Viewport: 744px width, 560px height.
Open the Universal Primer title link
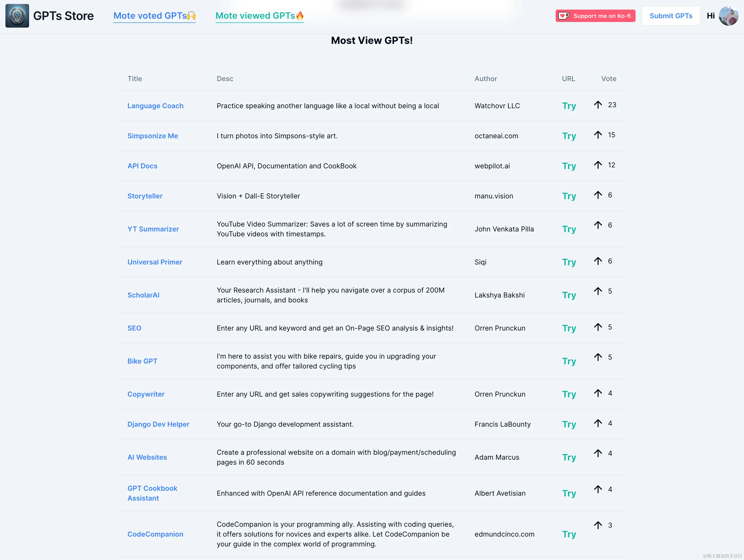(x=155, y=262)
